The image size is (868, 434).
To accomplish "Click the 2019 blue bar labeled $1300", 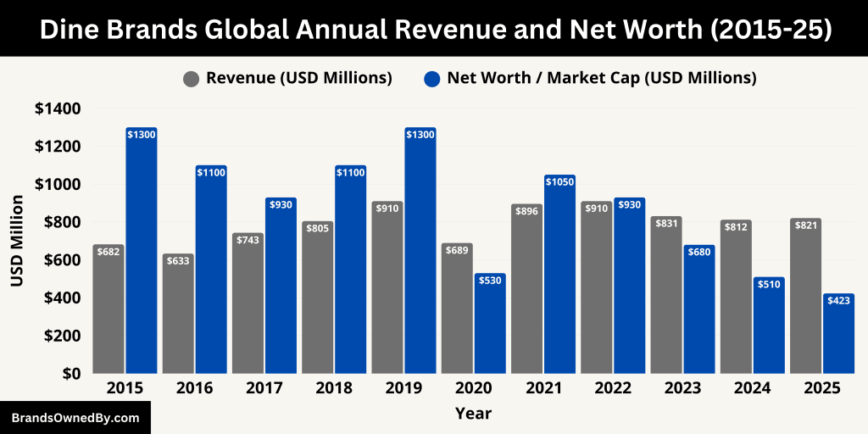I will point(420,254).
